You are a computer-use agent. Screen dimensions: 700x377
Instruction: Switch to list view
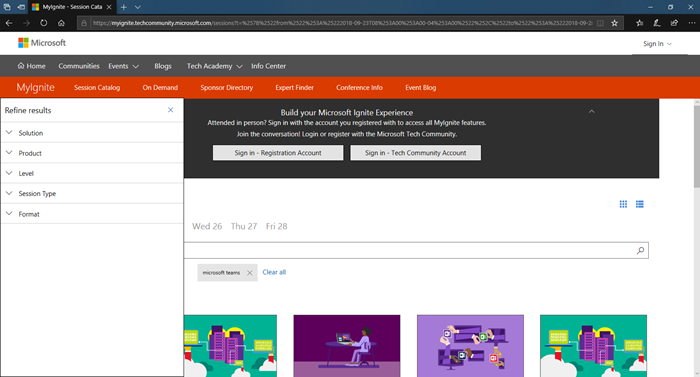[640, 204]
